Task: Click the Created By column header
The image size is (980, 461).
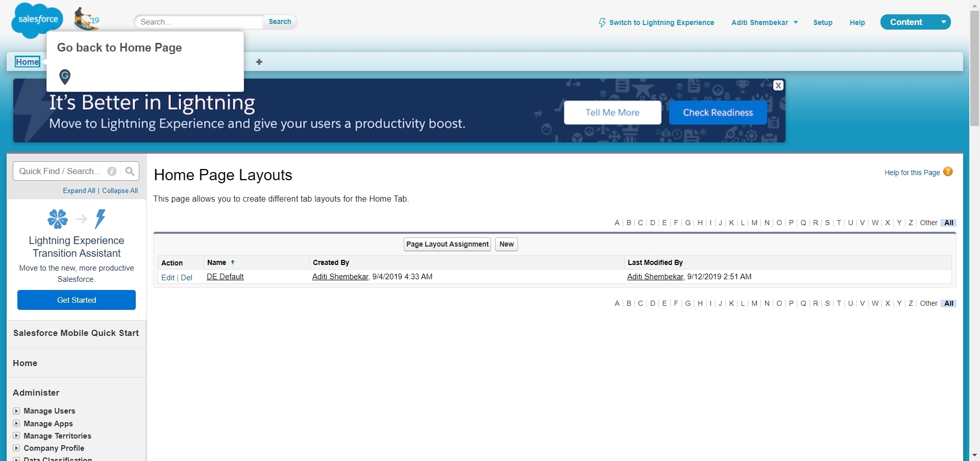Action: coord(331,262)
